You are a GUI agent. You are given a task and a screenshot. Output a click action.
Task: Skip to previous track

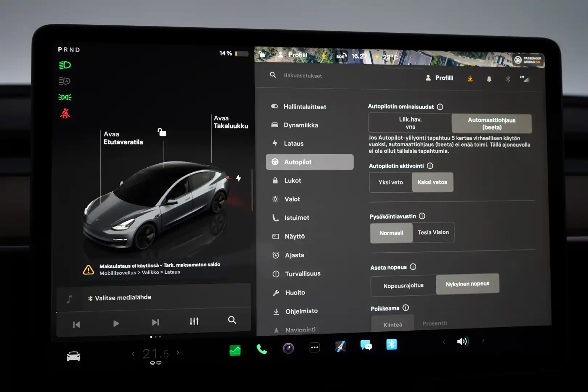[x=76, y=324]
